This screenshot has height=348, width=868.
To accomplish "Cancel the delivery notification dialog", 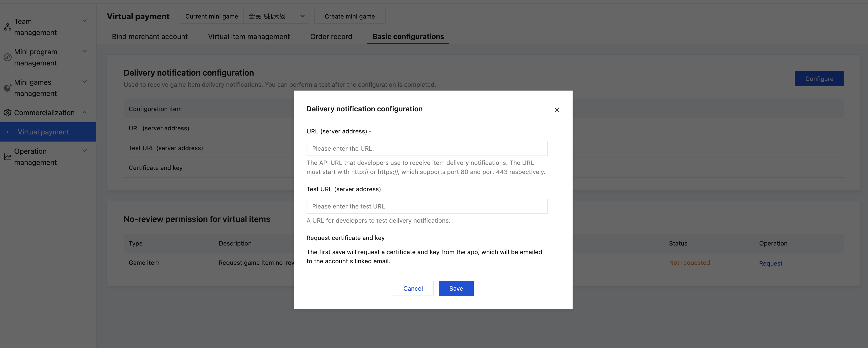I will pos(413,288).
